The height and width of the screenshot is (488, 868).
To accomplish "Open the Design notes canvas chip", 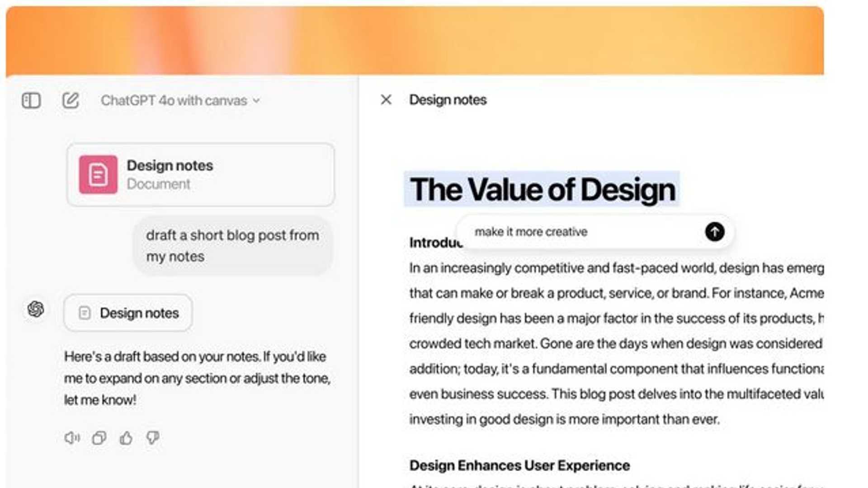I will click(x=128, y=313).
